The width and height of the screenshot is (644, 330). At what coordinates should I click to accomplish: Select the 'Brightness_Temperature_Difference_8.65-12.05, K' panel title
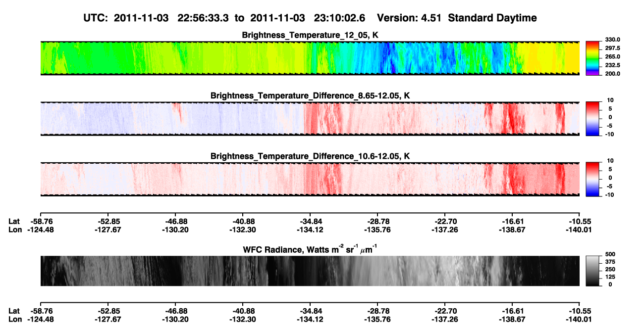pos(310,95)
